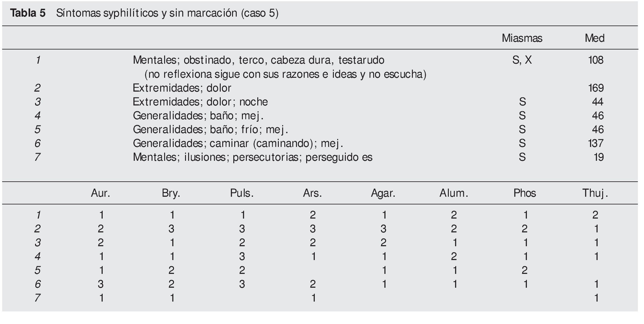The height and width of the screenshot is (324, 644).
Task: Select the Alum. remedy column header
Action: click(x=454, y=193)
